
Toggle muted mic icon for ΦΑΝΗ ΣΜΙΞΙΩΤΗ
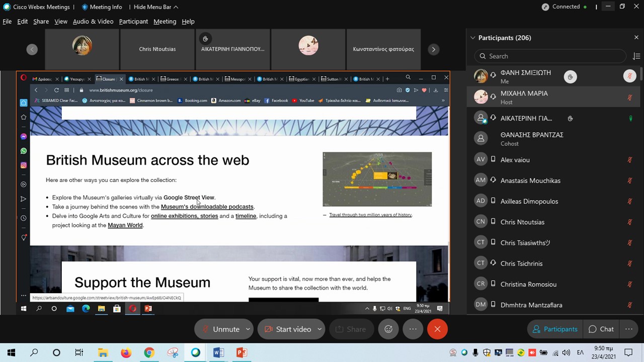pos(630,76)
